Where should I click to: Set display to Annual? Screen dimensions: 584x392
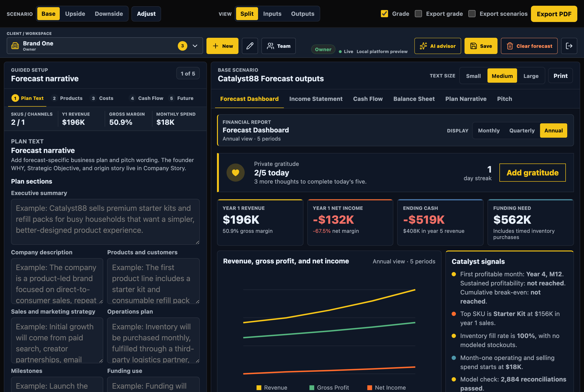point(553,131)
